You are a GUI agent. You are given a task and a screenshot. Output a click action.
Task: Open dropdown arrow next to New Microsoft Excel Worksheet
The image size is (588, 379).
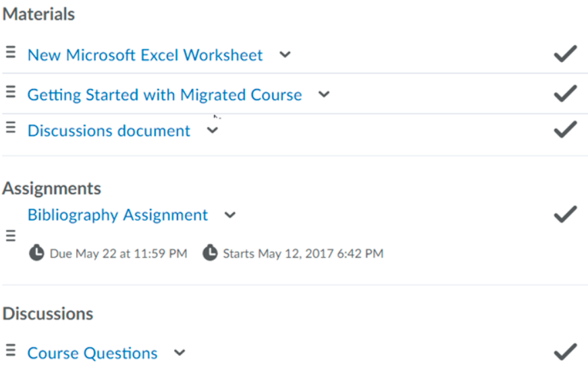point(285,55)
